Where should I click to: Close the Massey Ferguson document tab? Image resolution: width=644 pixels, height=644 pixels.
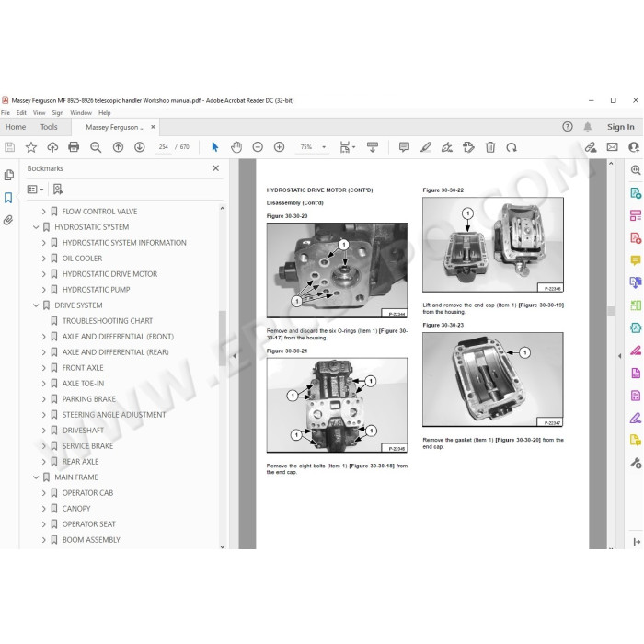click(x=154, y=127)
